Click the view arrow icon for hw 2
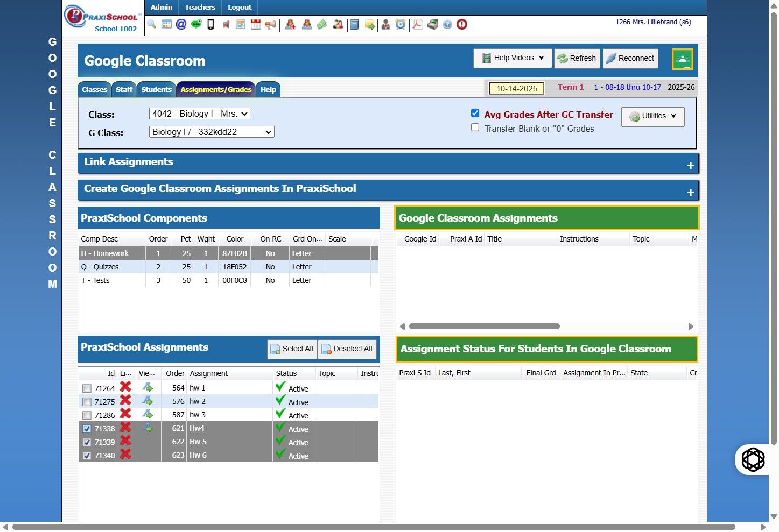The image size is (779, 532). point(148,401)
